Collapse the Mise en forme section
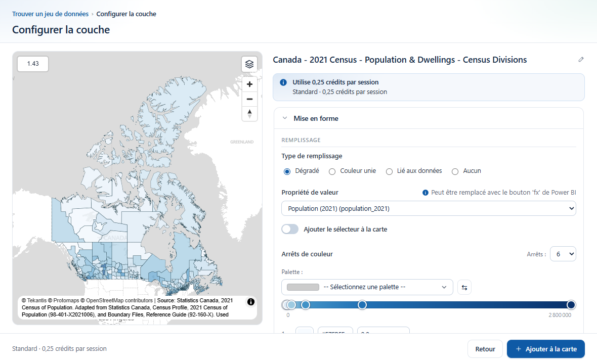Image resolution: width=597 pixels, height=364 pixels. [x=285, y=118]
